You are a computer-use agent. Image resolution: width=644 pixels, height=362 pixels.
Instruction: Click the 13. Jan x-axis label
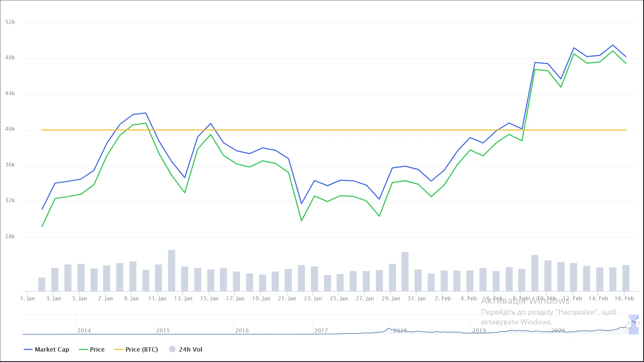click(x=183, y=298)
